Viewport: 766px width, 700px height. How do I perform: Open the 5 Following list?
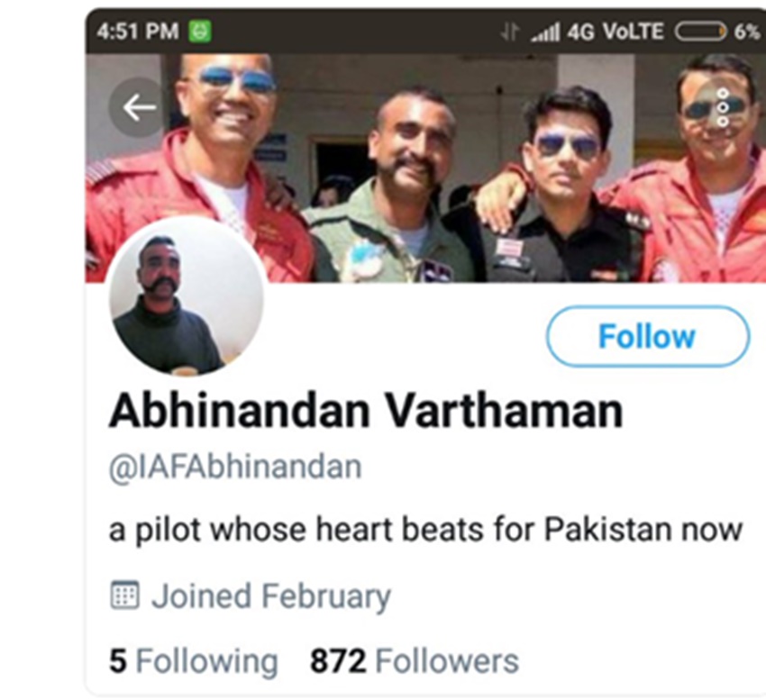(x=193, y=661)
